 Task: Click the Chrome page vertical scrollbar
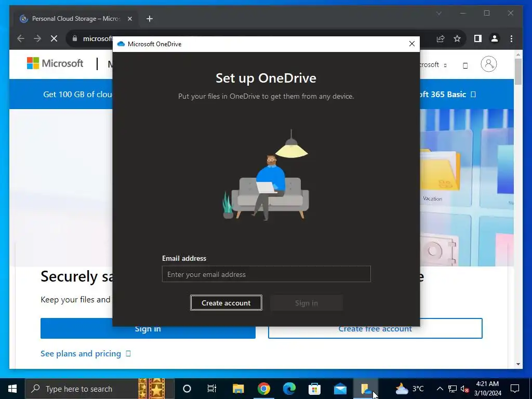coord(518,72)
